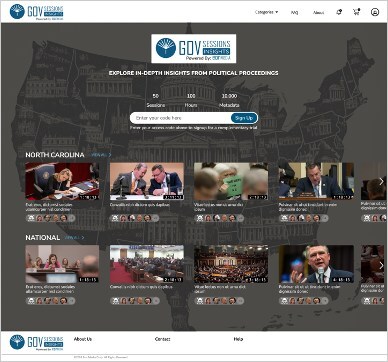
Task: Open North Carolina video of woman at desk
Action: [62, 181]
